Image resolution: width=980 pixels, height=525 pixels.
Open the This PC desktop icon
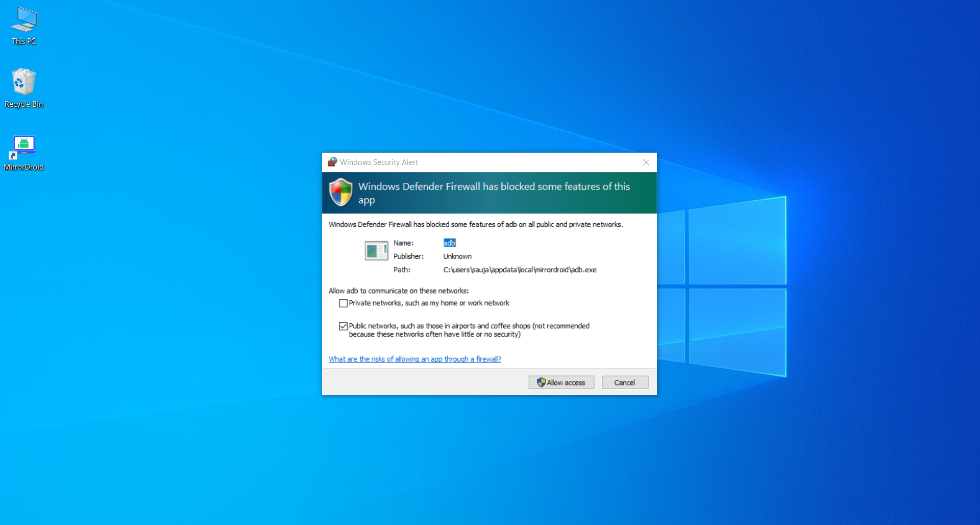pos(24,26)
